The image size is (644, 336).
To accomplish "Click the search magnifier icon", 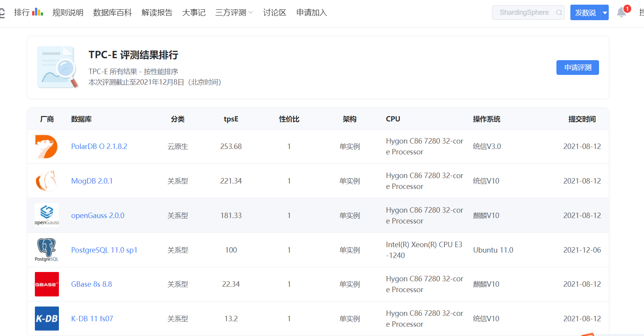I will [559, 12].
